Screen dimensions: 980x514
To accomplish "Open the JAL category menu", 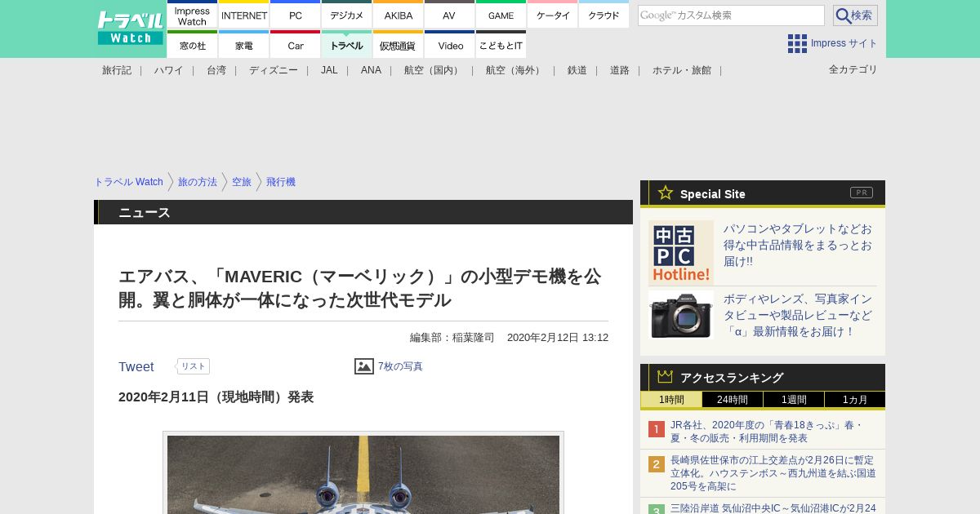I will coord(329,70).
